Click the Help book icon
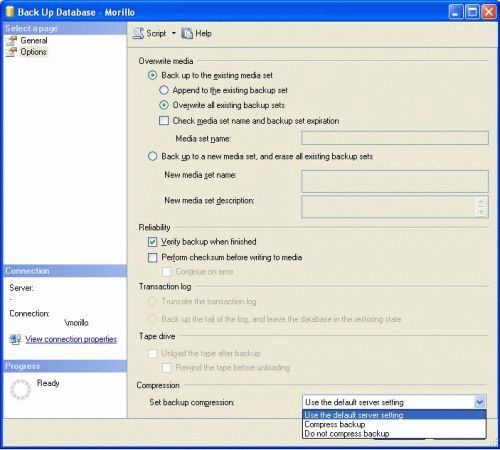 [187, 33]
